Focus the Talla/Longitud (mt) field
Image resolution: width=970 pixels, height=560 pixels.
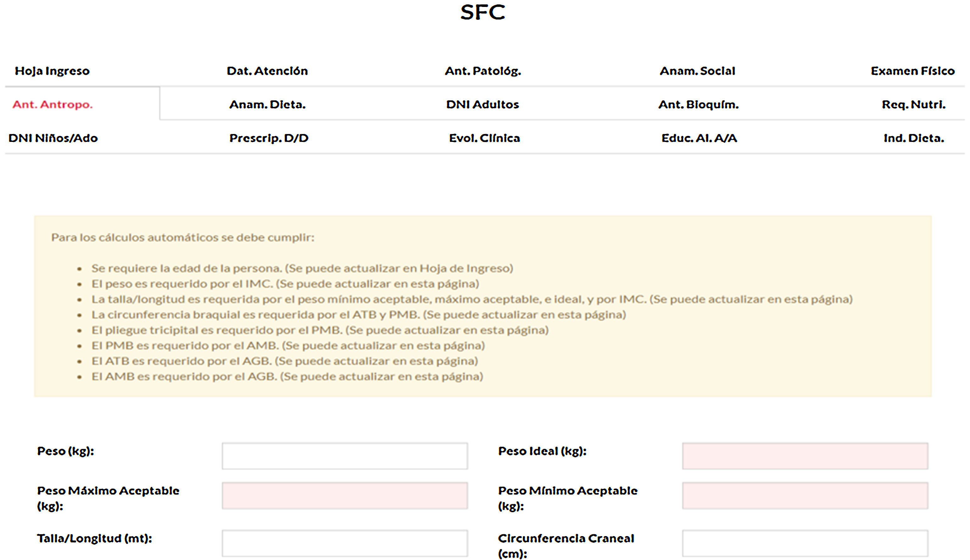(x=345, y=543)
